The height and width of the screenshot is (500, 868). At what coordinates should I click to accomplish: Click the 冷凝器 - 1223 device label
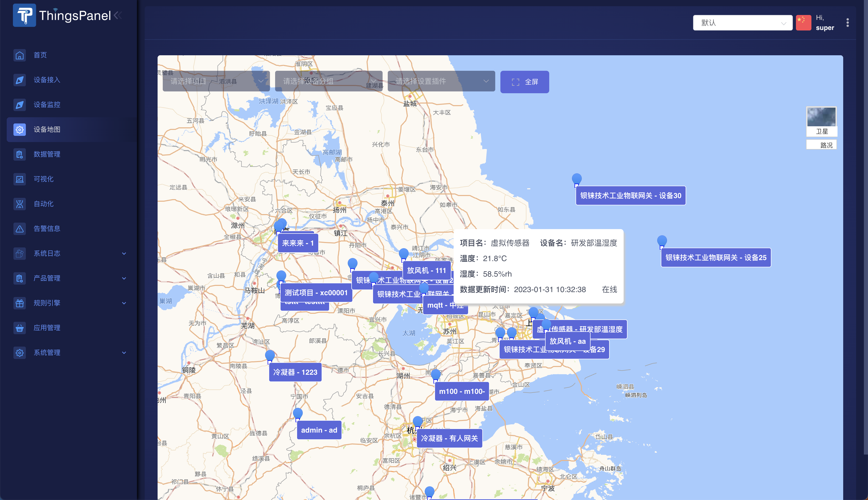click(295, 372)
